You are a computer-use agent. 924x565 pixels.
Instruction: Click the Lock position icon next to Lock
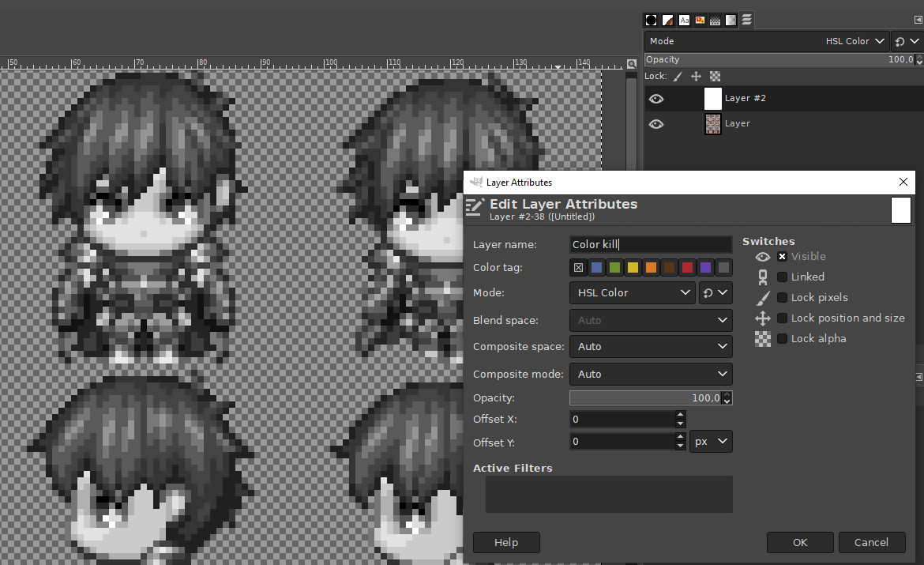[x=696, y=76]
